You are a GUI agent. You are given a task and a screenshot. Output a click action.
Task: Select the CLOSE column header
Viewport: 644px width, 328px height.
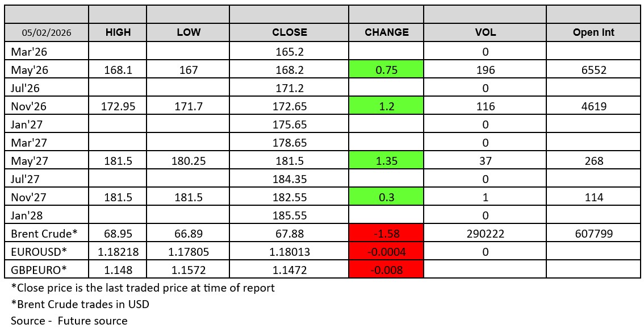289,32
